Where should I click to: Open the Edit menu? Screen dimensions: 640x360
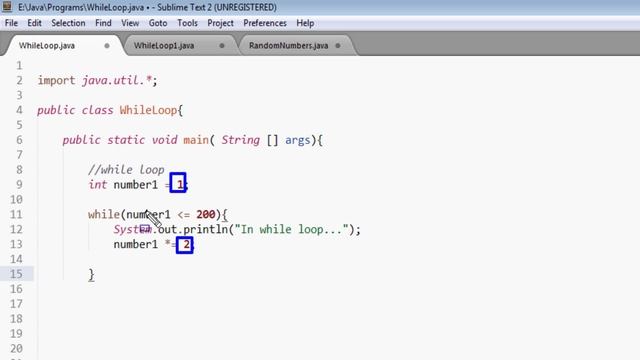(34, 23)
